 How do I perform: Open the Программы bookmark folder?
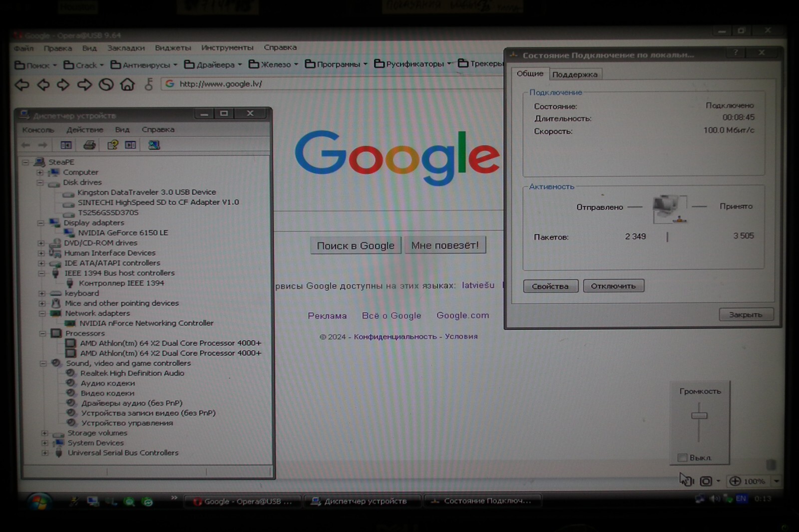(336, 64)
